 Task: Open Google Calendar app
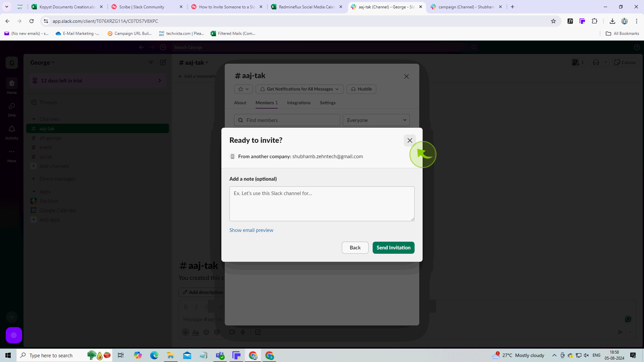(x=58, y=210)
